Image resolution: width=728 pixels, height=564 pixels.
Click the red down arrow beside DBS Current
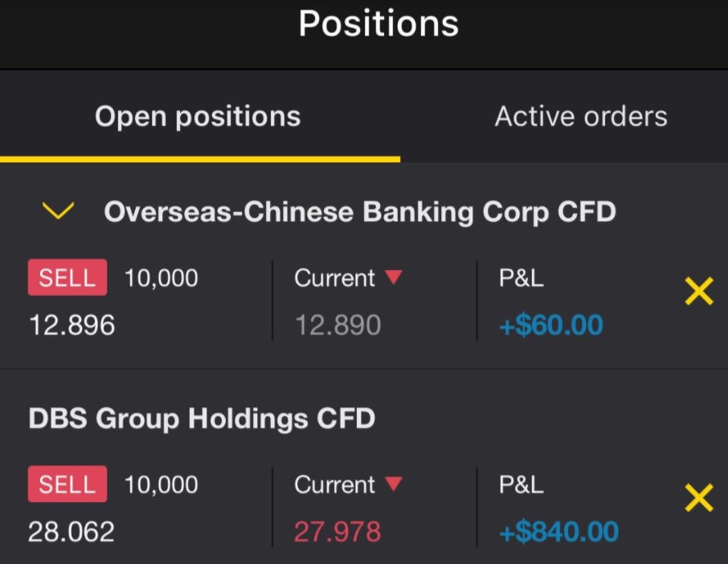[x=393, y=484]
